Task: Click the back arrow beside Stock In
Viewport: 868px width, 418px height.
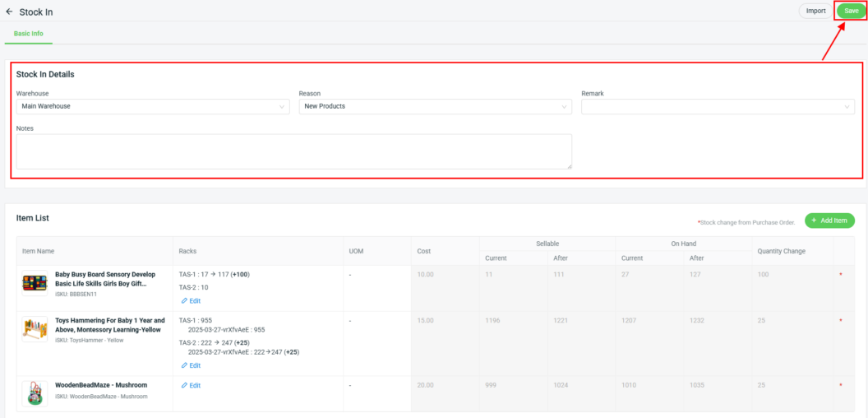Action: coord(9,12)
